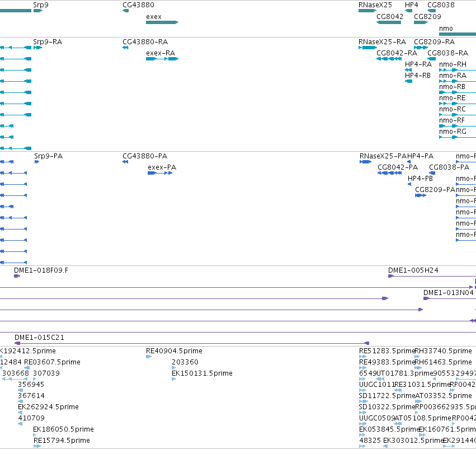Select the RE51283.5prime EST label
Image resolution: width=476 pixels, height=449 pixels.
click(x=387, y=351)
